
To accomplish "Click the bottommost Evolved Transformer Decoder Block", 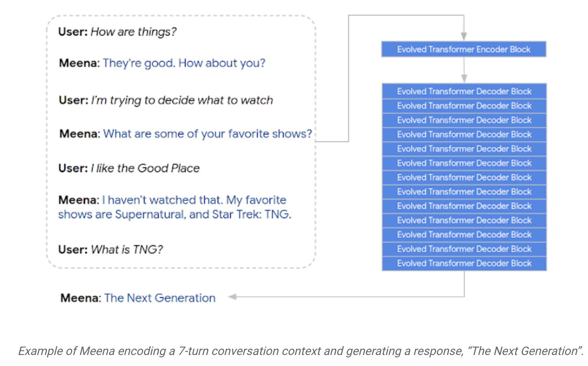I will [464, 263].
